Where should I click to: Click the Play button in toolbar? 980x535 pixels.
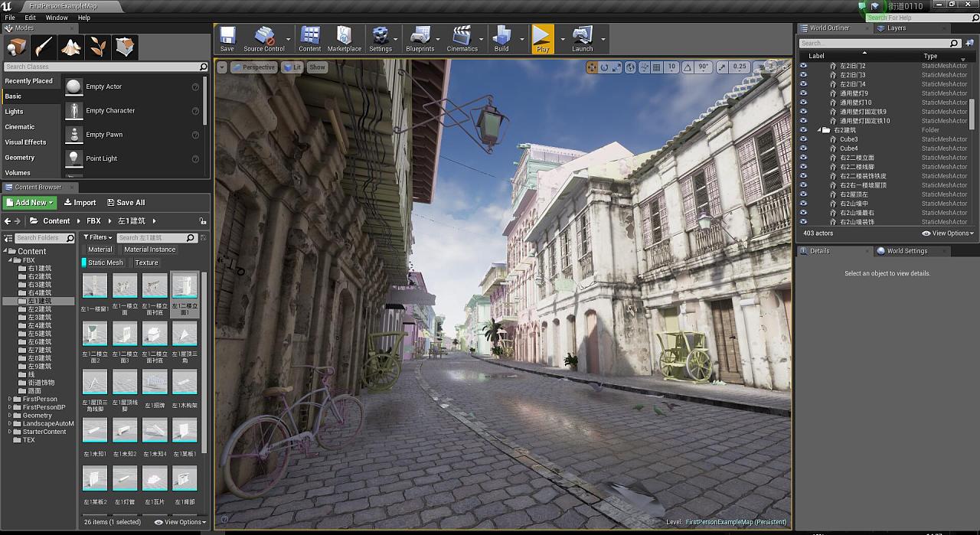tap(542, 38)
